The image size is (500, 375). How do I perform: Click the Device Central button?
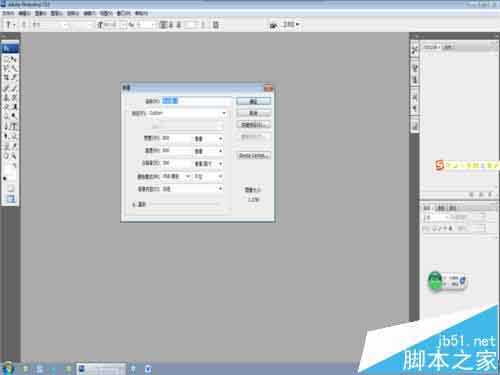tap(254, 156)
